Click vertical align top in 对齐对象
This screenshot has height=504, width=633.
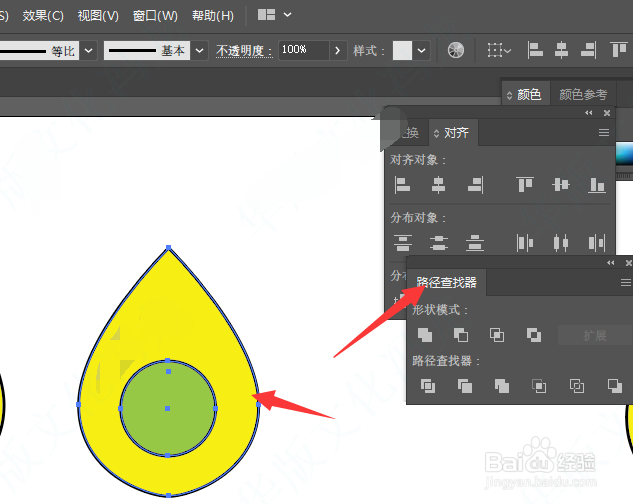coord(525,185)
